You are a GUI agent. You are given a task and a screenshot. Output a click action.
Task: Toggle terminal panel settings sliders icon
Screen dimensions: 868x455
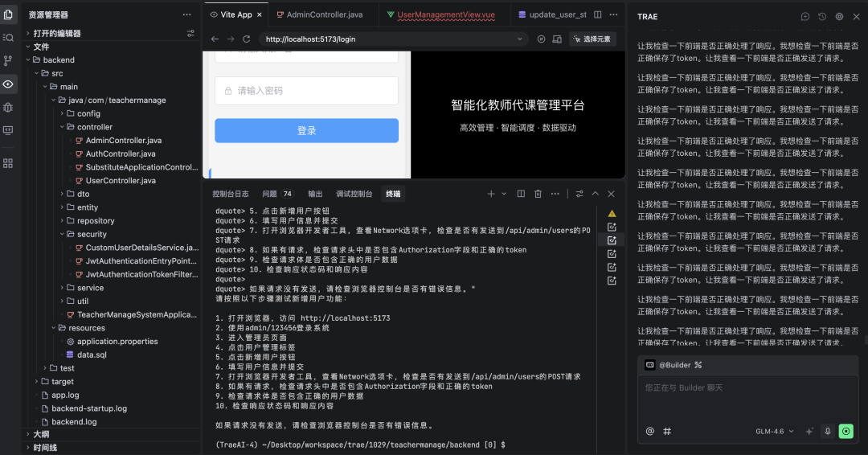coord(579,194)
